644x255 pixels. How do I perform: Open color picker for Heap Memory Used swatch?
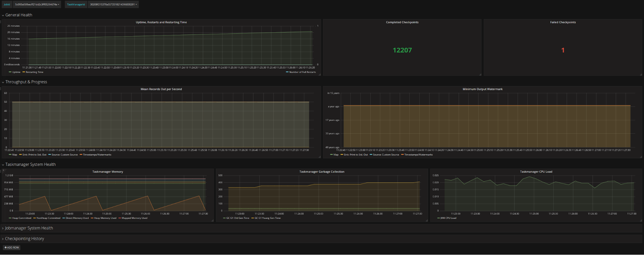tap(92, 218)
